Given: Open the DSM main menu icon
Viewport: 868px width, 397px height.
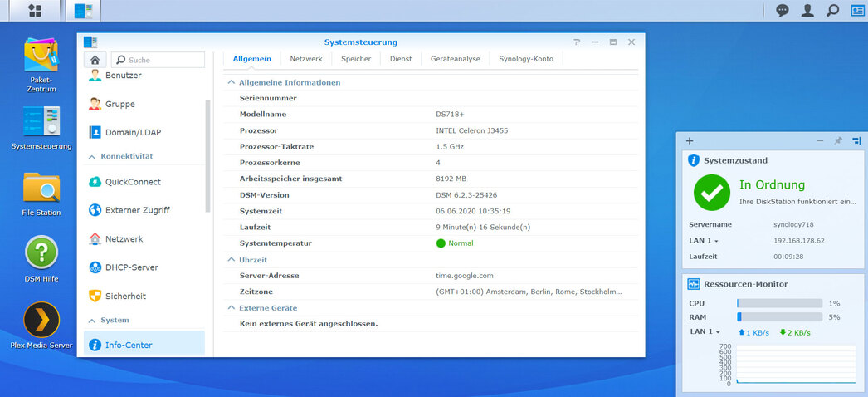Looking at the screenshot, I should point(34,11).
